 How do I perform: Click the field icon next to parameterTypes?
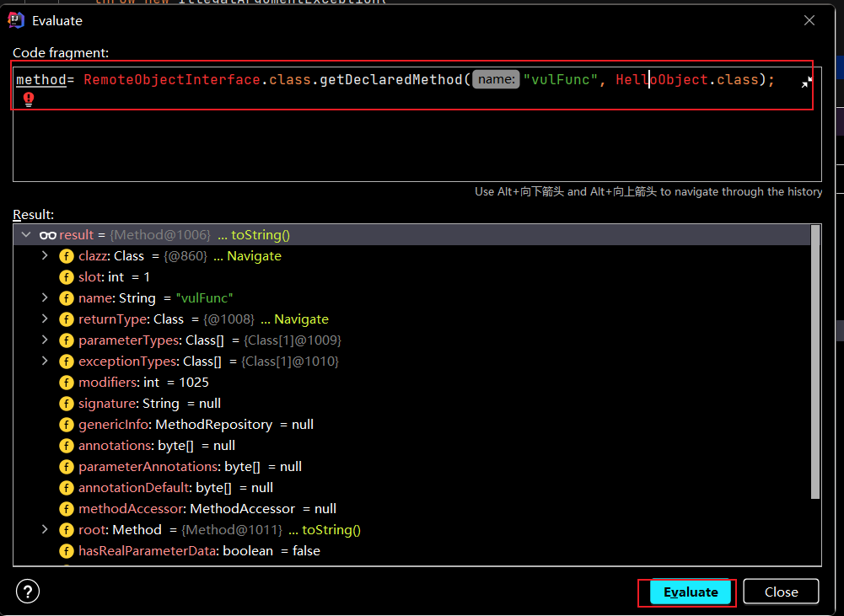[67, 340]
